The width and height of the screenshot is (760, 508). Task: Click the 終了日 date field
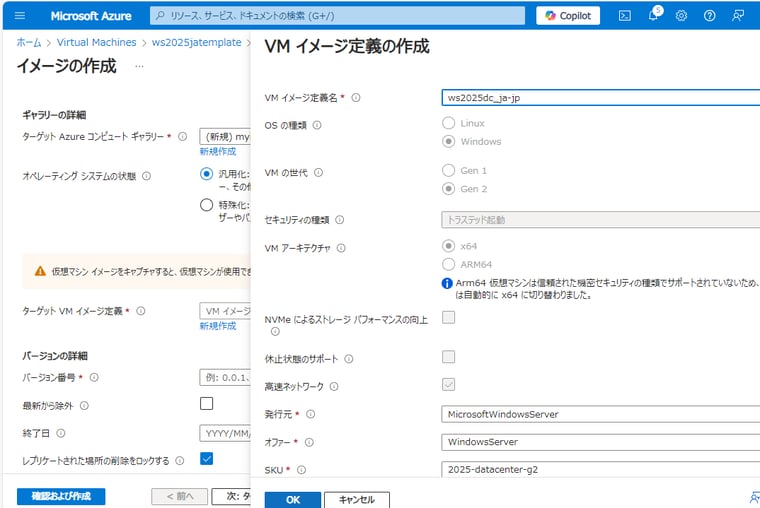coord(225,433)
